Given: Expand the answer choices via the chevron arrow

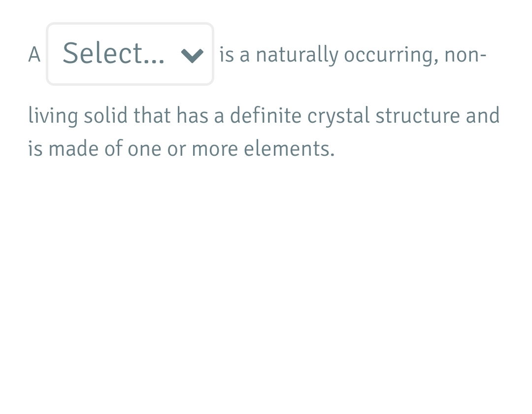Looking at the screenshot, I should point(193,55).
